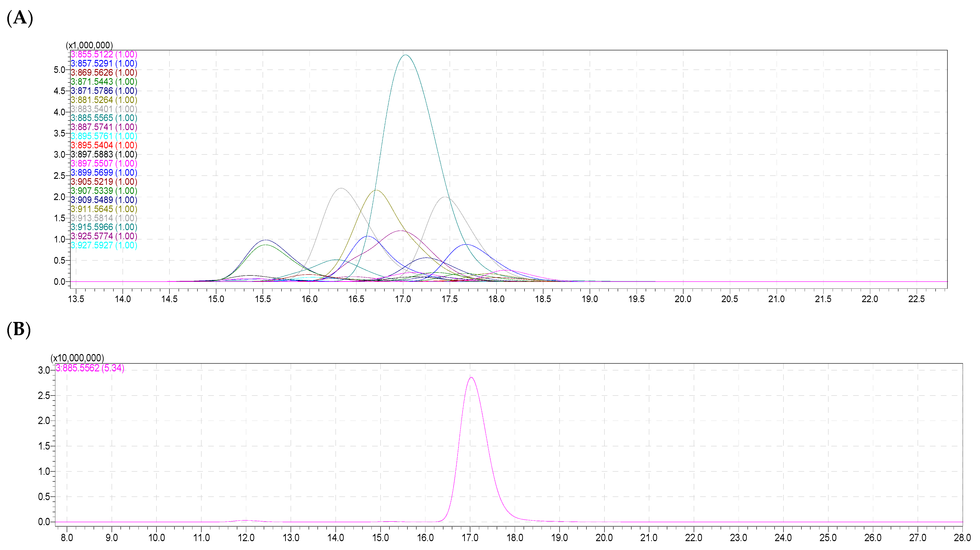Click the 3:855.5122 legend entry
980x550 pixels.
tap(103, 54)
